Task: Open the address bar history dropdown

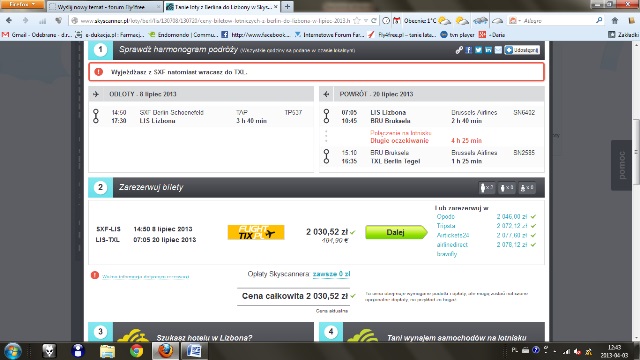Action: coord(366,20)
